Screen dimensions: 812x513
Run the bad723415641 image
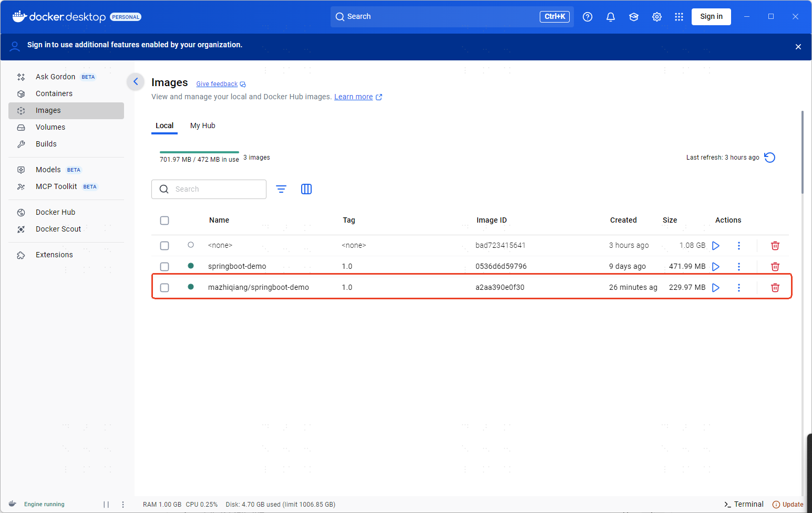pos(716,246)
